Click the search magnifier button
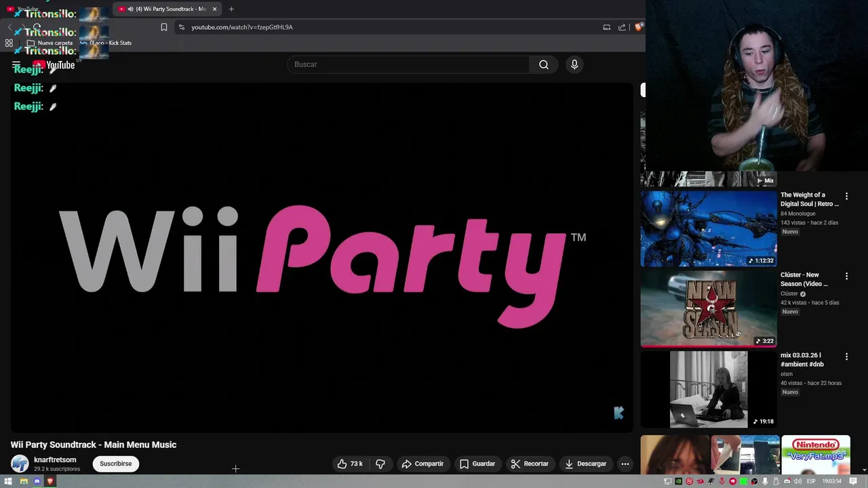The height and width of the screenshot is (488, 868). coord(544,64)
